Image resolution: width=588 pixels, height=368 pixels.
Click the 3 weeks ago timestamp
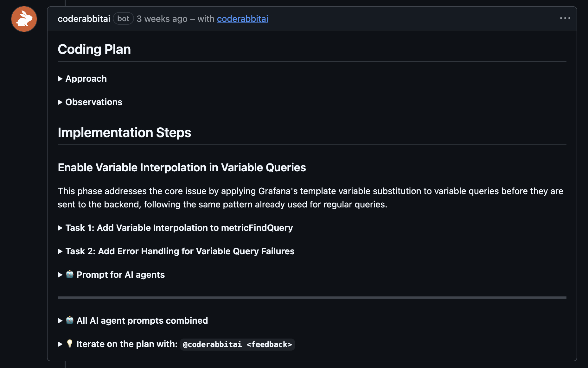pyautogui.click(x=162, y=19)
